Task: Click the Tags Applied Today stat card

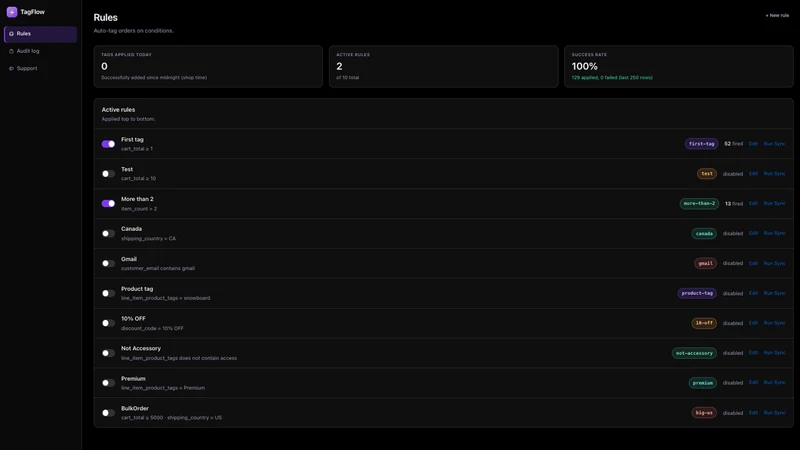Action: (208, 66)
